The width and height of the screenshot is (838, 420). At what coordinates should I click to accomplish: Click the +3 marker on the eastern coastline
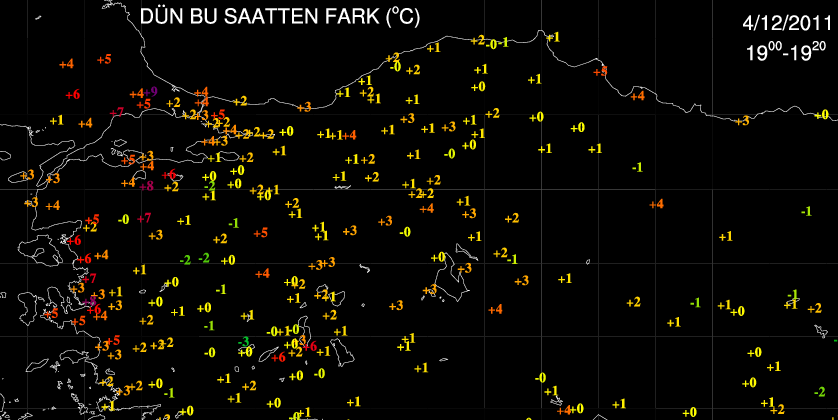tap(741, 121)
